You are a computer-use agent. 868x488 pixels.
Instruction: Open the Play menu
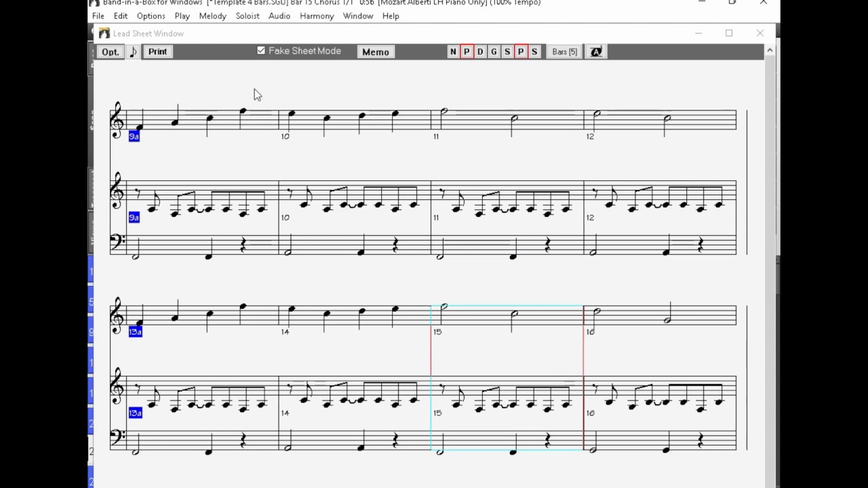tap(182, 16)
